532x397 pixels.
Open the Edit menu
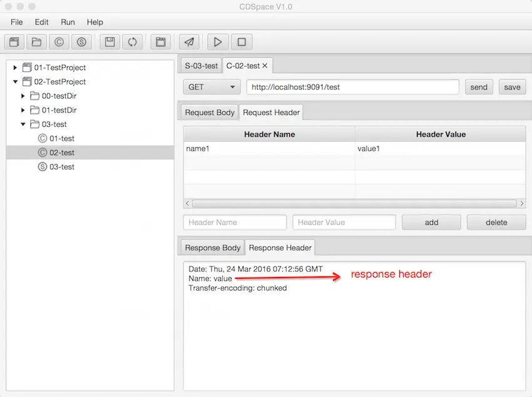pos(41,22)
